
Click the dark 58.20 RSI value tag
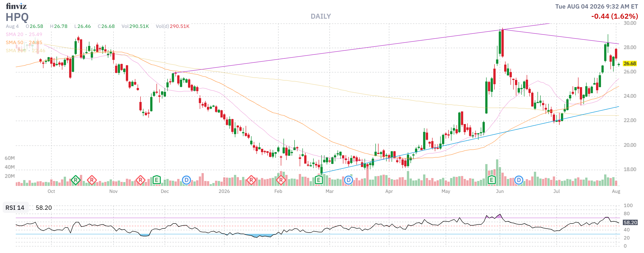pyautogui.click(x=630, y=222)
